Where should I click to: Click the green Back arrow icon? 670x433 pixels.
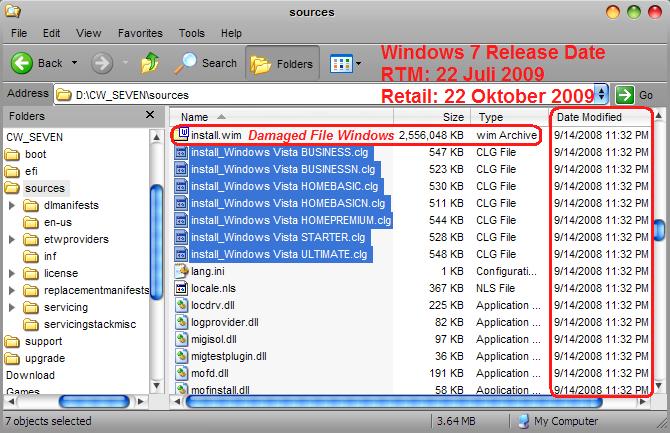tap(21, 63)
